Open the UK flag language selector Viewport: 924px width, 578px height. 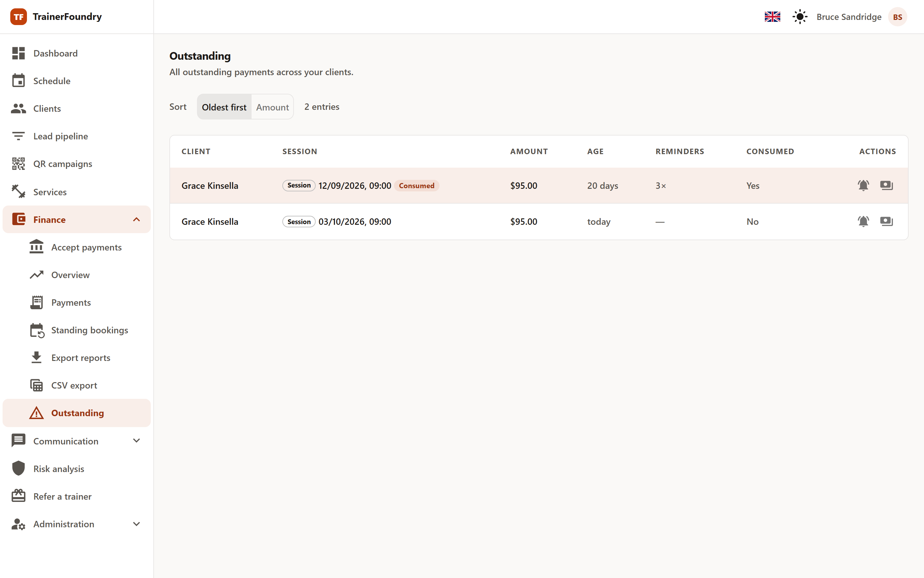pyautogui.click(x=773, y=17)
